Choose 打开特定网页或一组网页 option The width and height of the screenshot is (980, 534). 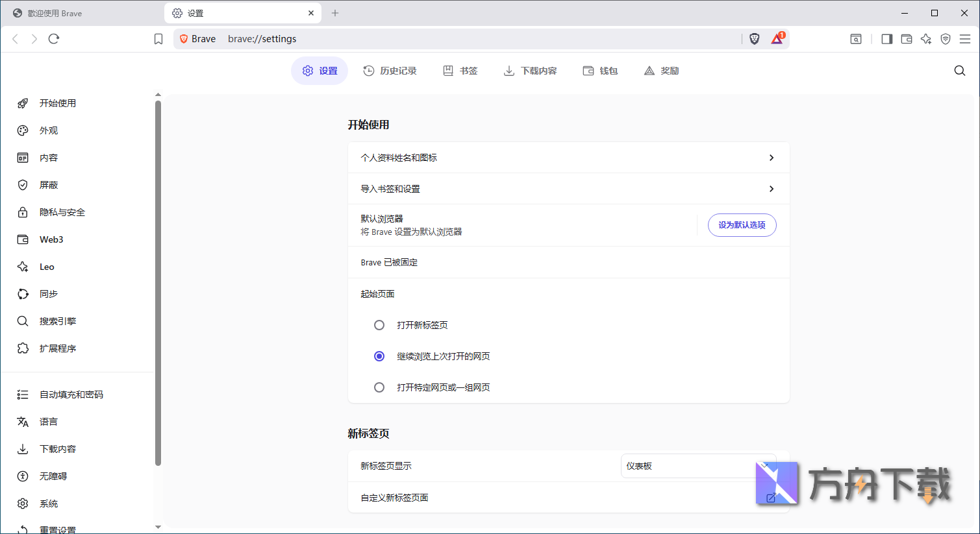coord(379,387)
